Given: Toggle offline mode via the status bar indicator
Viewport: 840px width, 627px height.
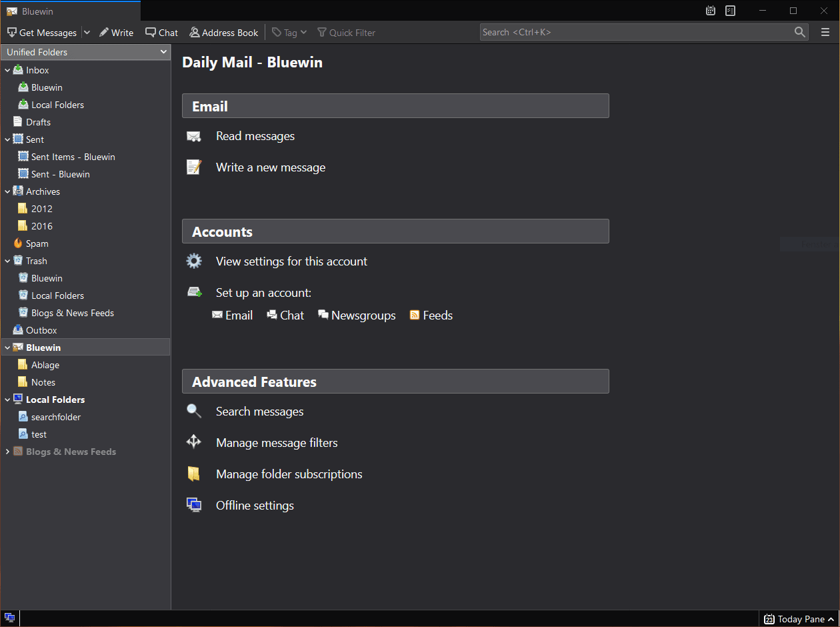Looking at the screenshot, I should click(9, 618).
